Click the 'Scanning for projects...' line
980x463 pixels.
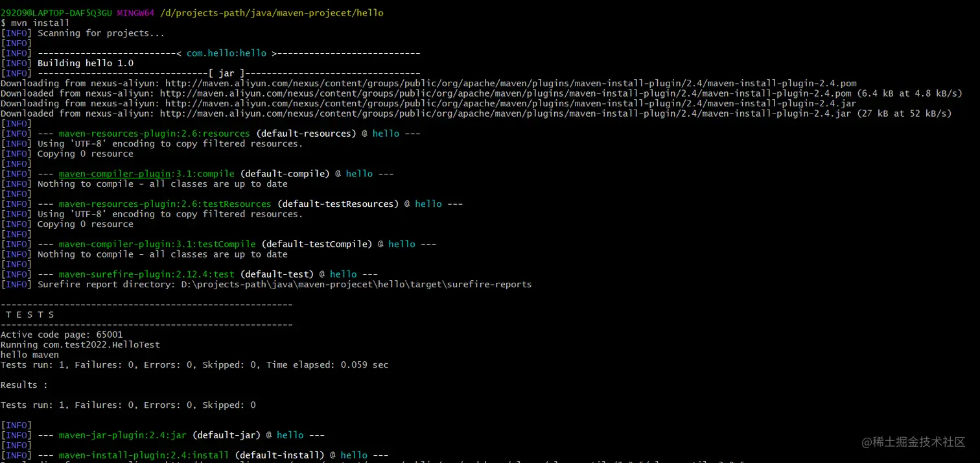coord(101,33)
